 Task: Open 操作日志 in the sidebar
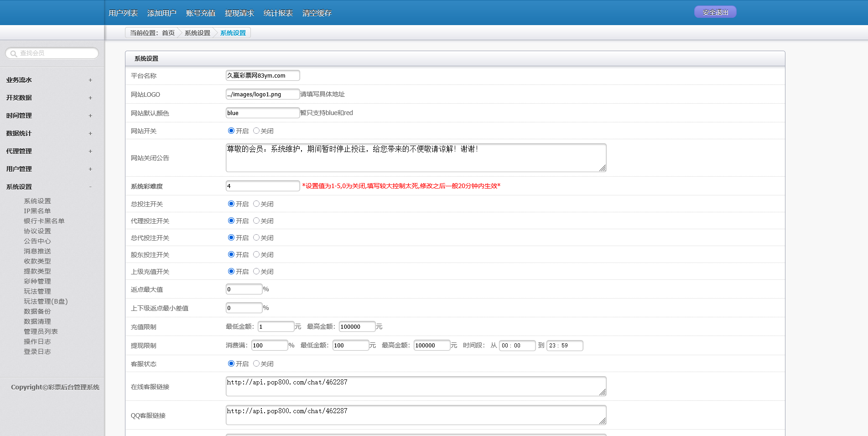click(37, 341)
